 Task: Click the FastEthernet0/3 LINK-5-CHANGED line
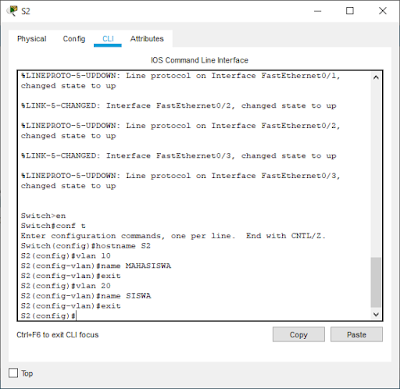coord(179,156)
